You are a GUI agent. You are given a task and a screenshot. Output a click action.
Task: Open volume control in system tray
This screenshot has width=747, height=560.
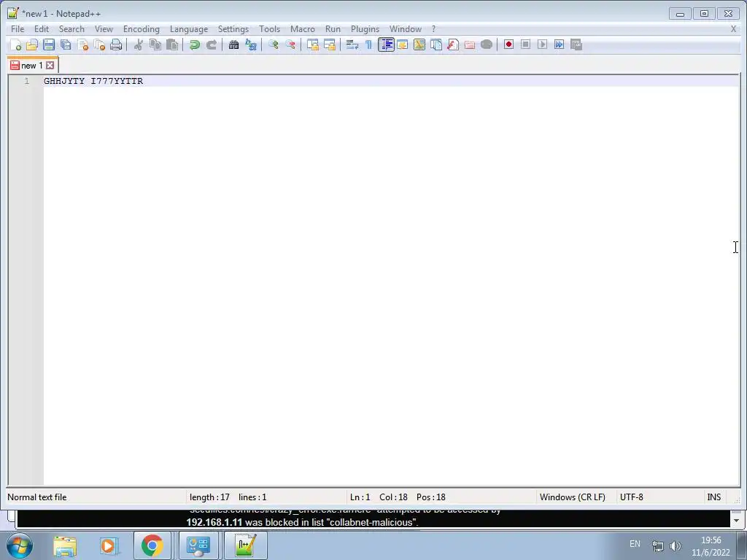point(675,546)
